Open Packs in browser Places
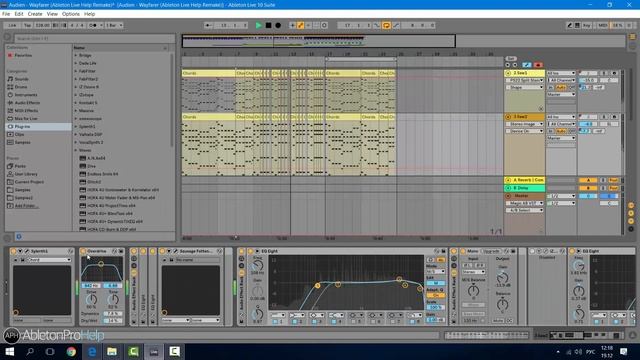The image size is (640, 360). click(20, 166)
